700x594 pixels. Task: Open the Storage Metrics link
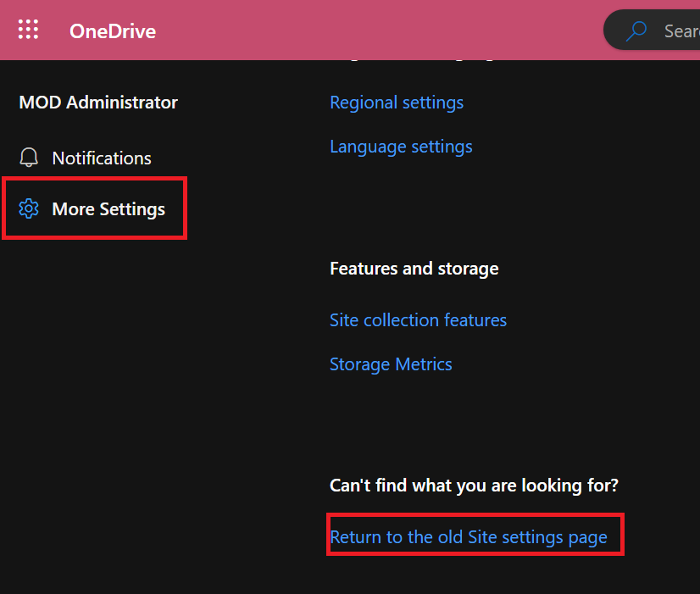click(391, 364)
